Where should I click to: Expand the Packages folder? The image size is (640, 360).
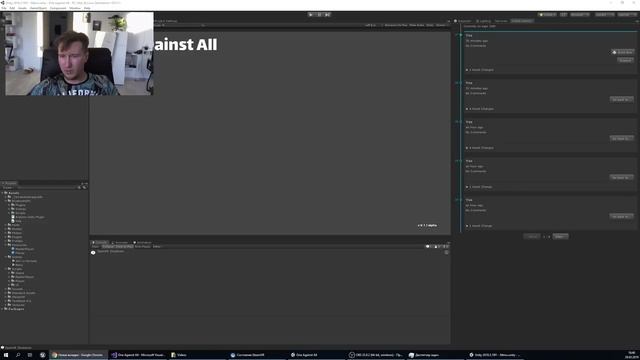click(3, 309)
